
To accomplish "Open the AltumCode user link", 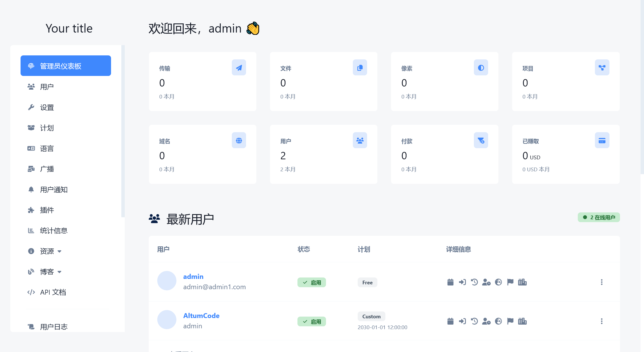I will pyautogui.click(x=201, y=316).
